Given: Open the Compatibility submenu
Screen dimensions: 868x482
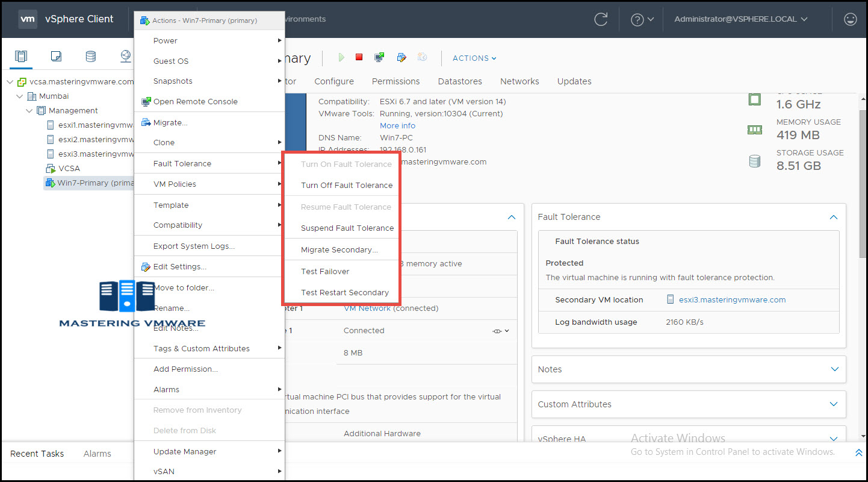Looking at the screenshot, I should (209, 225).
